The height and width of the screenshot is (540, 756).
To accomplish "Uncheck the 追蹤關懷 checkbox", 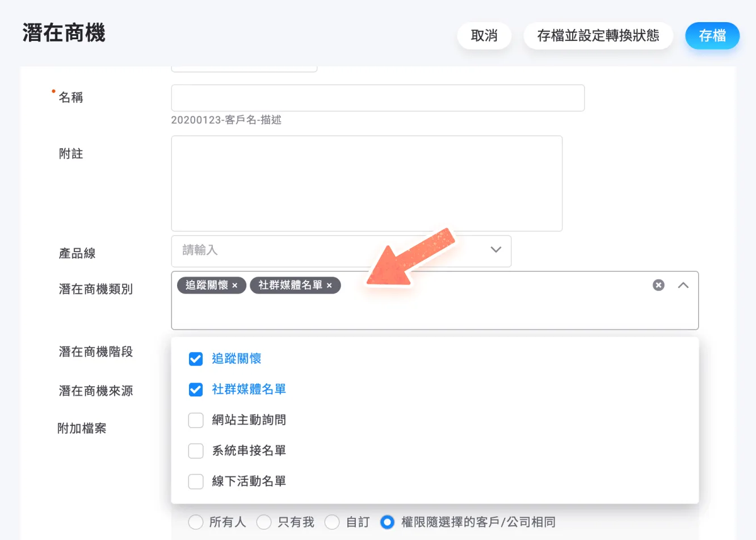I will coord(196,359).
